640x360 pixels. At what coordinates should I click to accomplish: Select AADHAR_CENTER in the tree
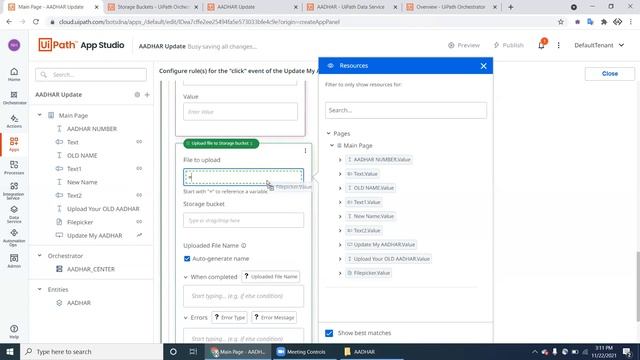point(91,269)
